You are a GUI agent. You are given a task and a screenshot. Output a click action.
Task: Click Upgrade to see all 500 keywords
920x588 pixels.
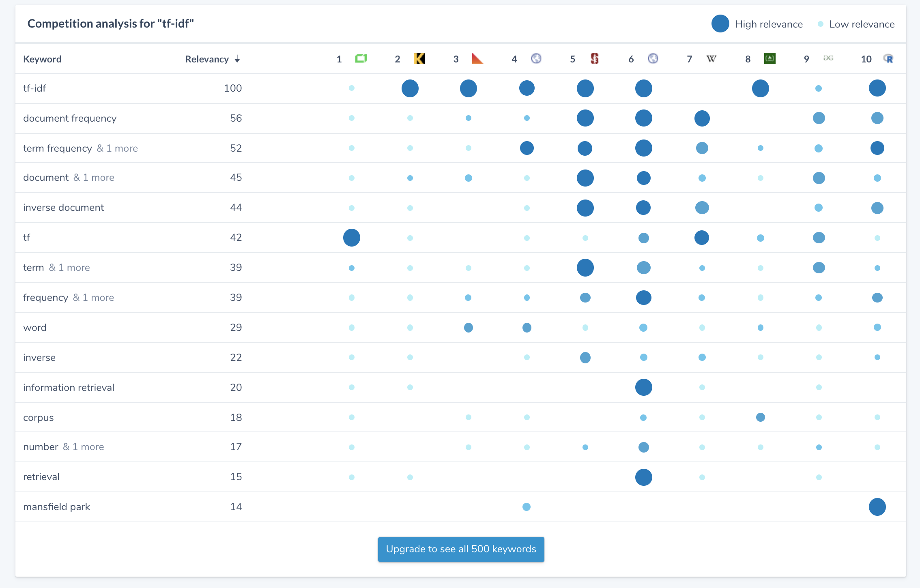pyautogui.click(x=461, y=549)
